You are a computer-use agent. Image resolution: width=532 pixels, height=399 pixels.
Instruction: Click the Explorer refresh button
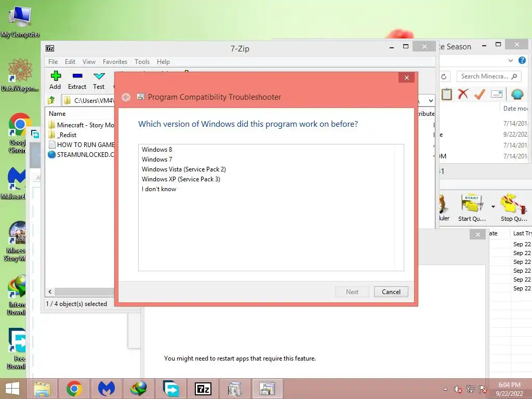pos(444,76)
